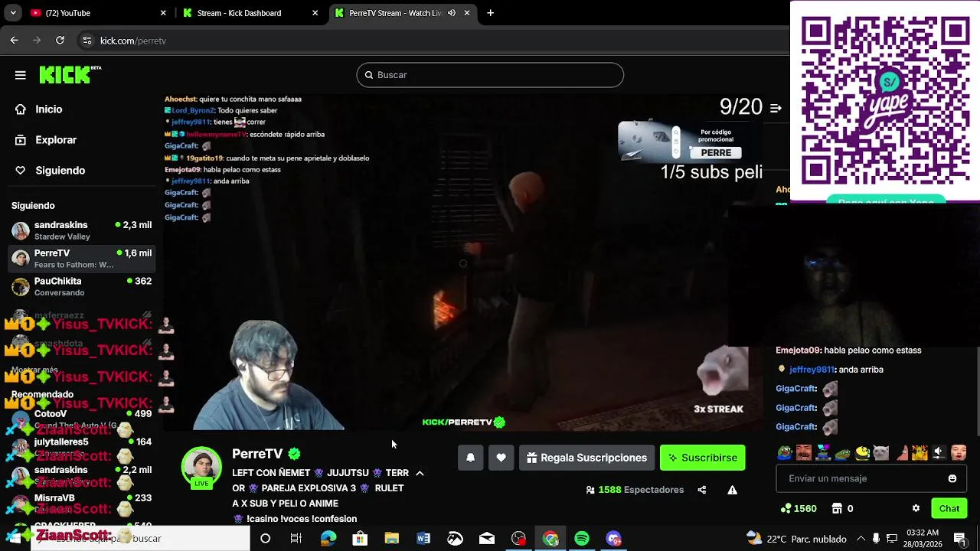Open a new browser tab
Screen dimensions: 980x551
[x=490, y=13]
